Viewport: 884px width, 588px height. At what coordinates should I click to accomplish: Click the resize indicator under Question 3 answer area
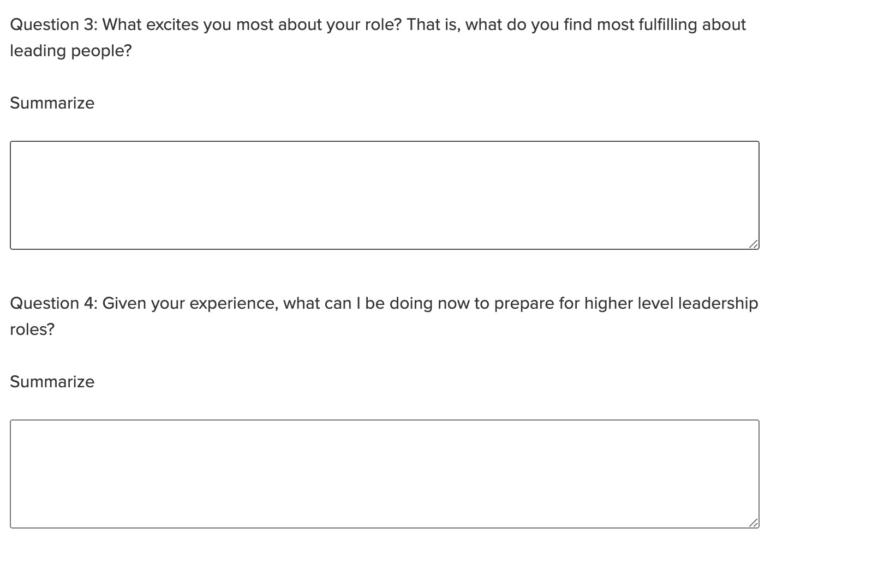point(754,244)
